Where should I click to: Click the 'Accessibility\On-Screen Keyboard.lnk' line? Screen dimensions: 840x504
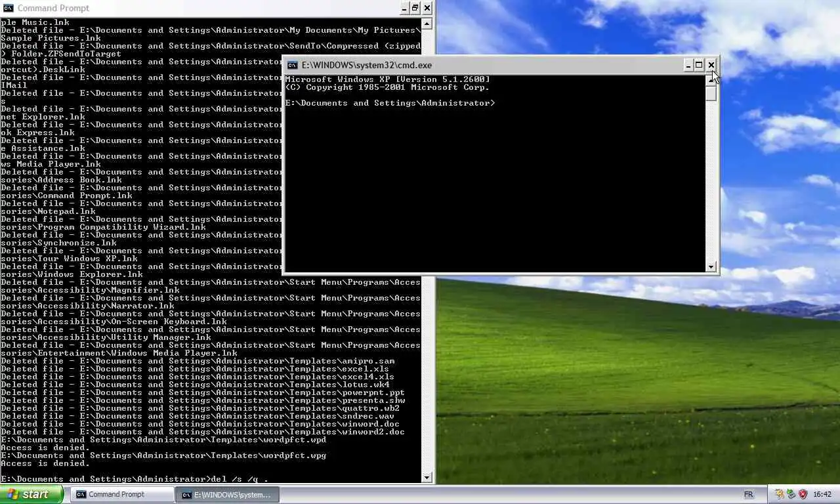(x=113, y=322)
